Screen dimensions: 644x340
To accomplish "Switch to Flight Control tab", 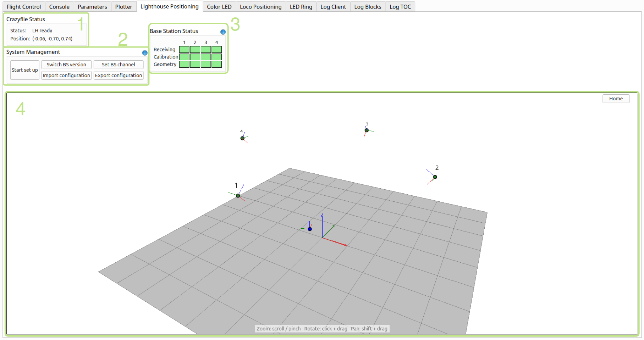I will [24, 7].
